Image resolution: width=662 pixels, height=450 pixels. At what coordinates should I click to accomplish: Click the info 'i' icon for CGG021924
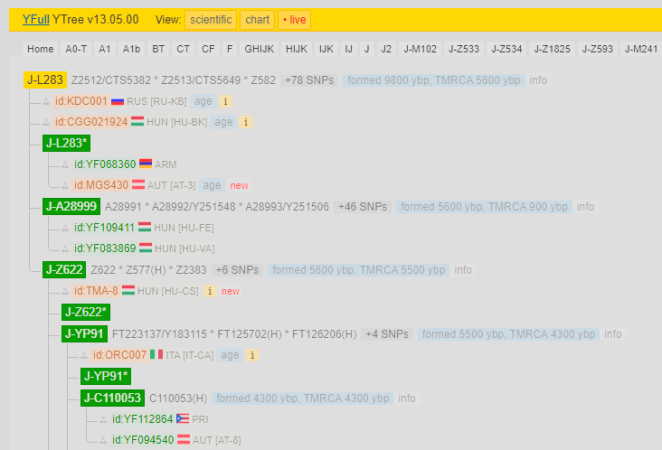point(246,122)
